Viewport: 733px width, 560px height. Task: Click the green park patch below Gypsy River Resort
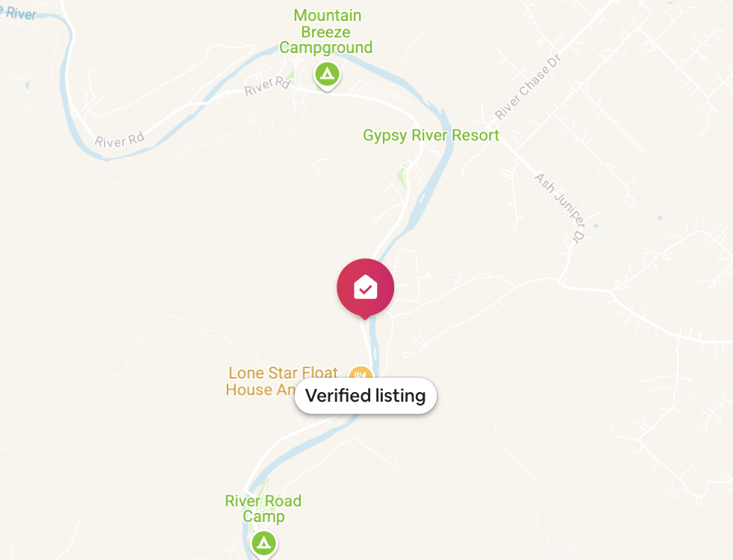(x=402, y=176)
